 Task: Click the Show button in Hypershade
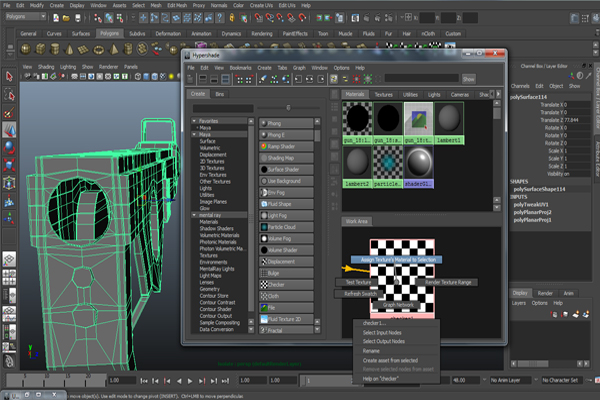tap(469, 79)
